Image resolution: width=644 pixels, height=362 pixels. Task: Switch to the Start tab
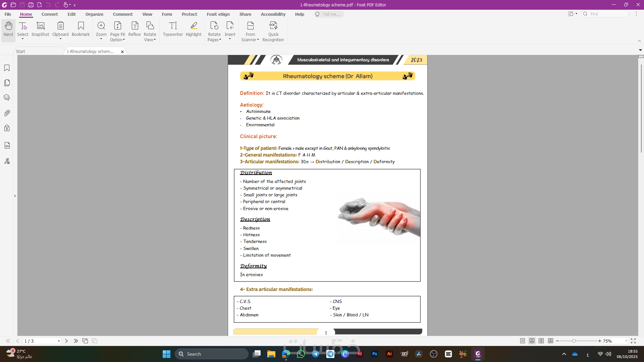[x=20, y=51]
